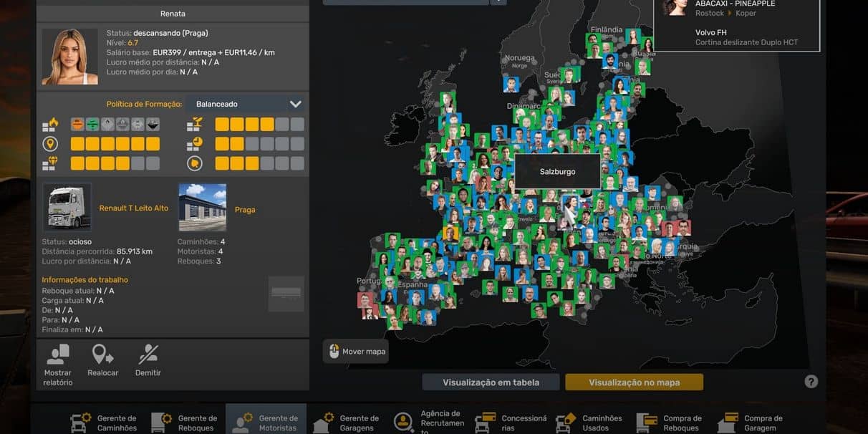868x434 pixels.
Task: Select the Gerente de Motoristas tab
Action: 266,422
